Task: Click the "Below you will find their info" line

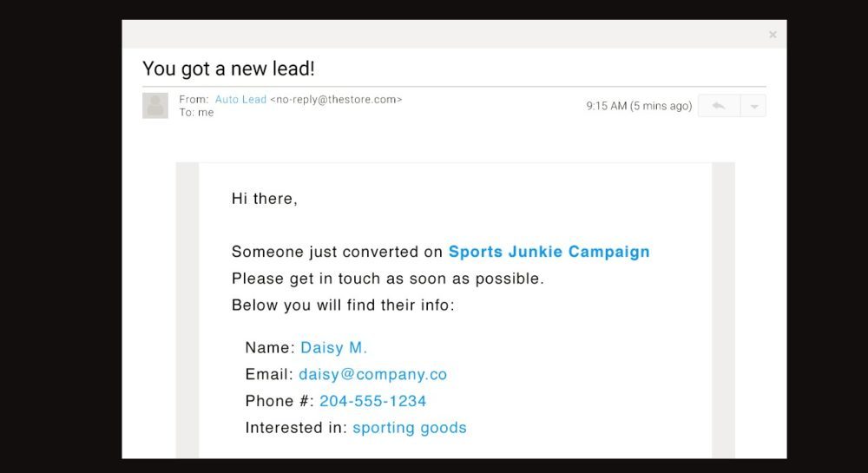Action: pyautogui.click(x=343, y=305)
